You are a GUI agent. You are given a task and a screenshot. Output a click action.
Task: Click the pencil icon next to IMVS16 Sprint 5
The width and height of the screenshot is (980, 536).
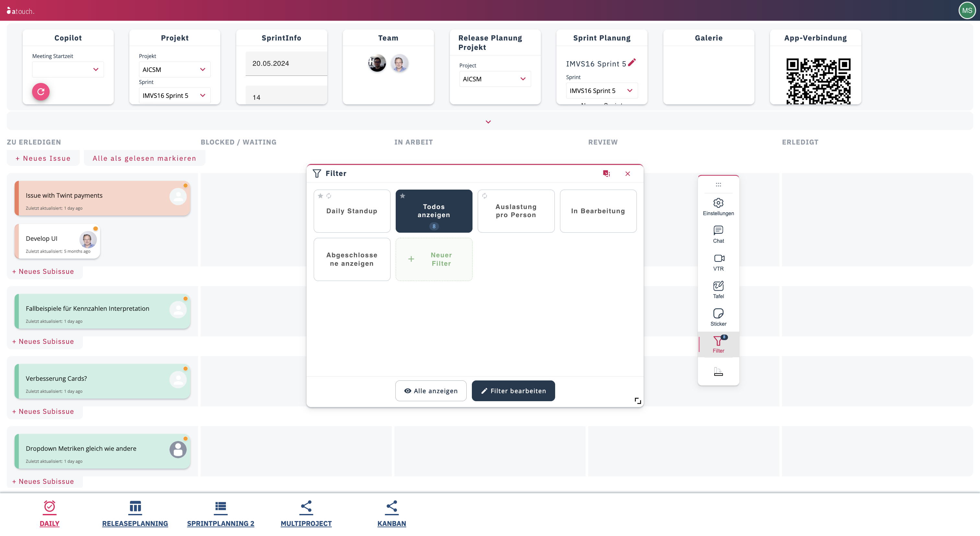coord(632,63)
